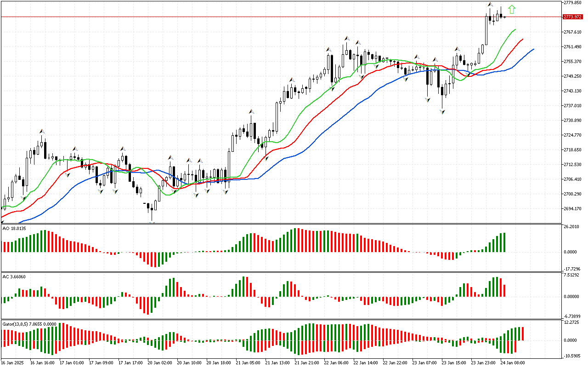Click price level 2706.410 on the axis
This screenshot has width=588, height=368.
pyautogui.click(x=572, y=179)
